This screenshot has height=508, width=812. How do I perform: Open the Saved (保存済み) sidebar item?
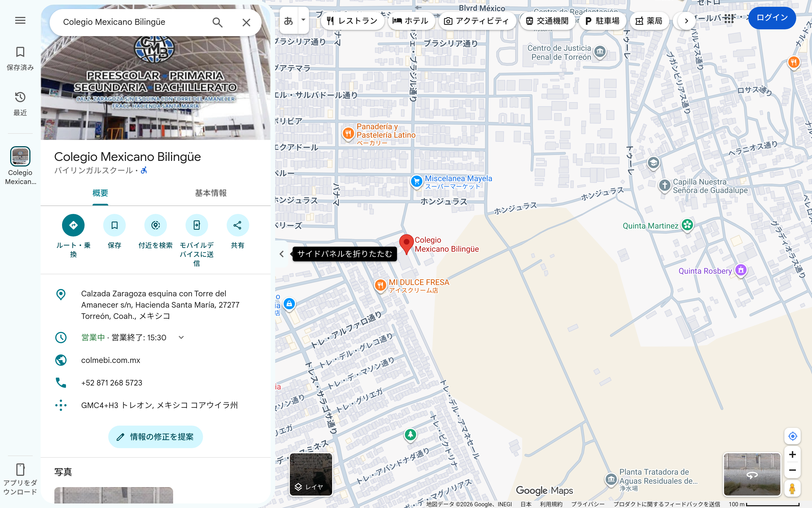pos(20,58)
